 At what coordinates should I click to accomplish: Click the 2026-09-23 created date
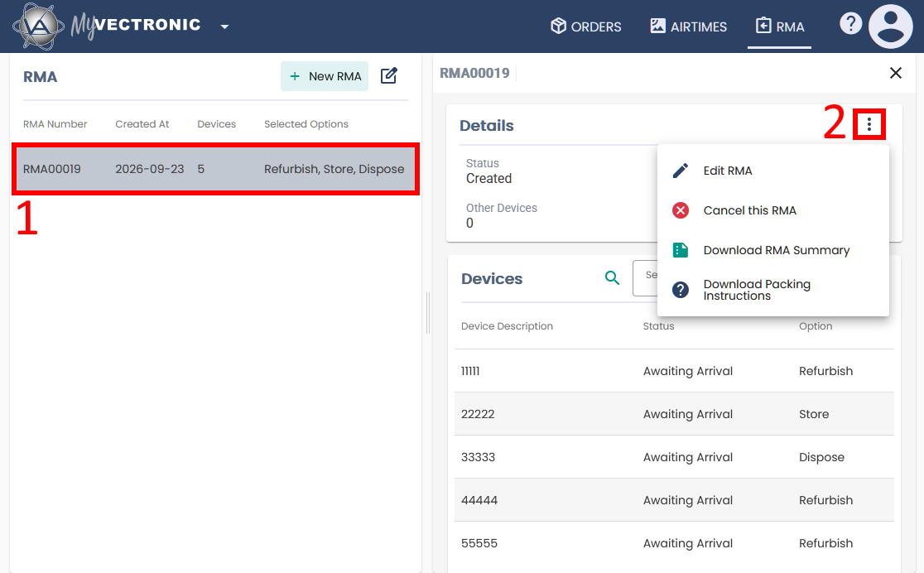150,169
